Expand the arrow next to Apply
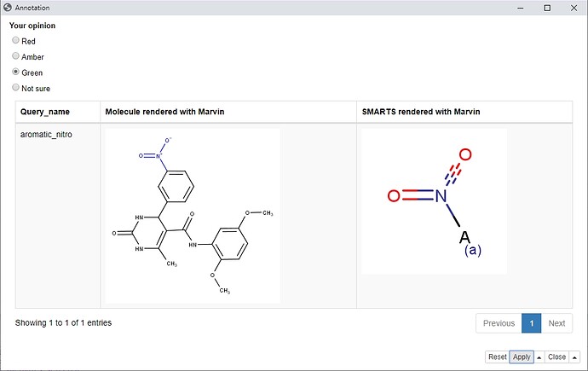The image size is (588, 371). [x=539, y=357]
